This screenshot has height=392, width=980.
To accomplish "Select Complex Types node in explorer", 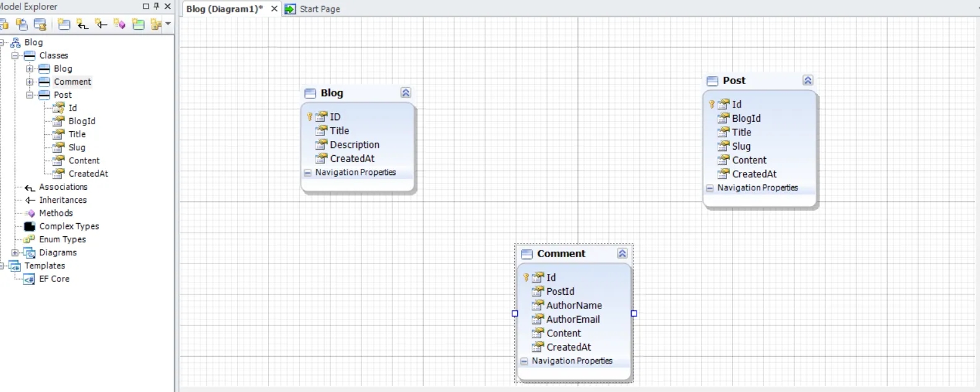I will tap(69, 226).
